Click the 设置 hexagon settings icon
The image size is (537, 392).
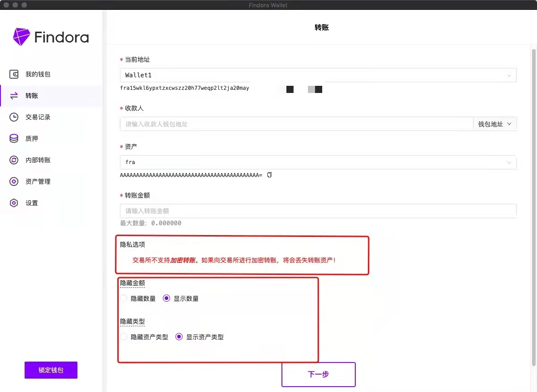pos(14,203)
